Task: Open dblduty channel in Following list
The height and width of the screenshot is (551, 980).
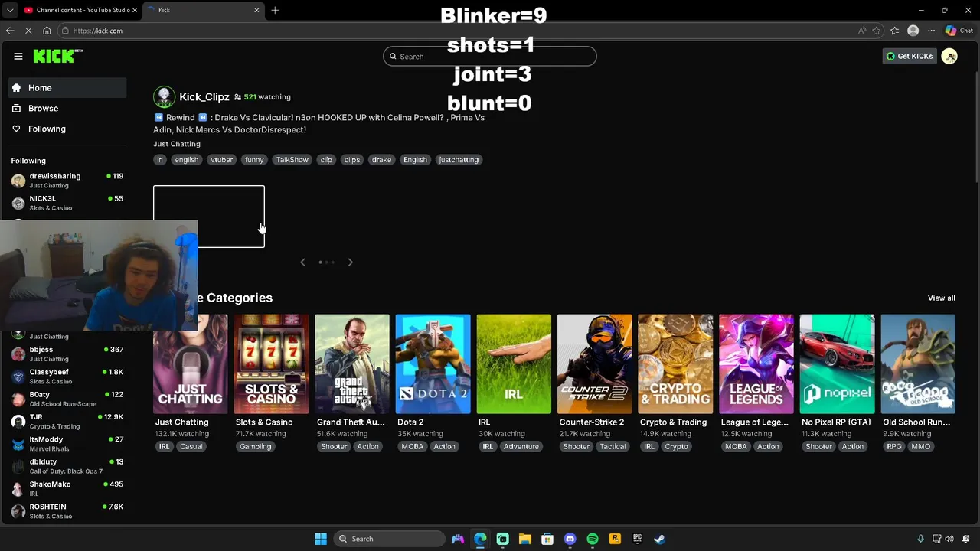Action: pyautogui.click(x=67, y=466)
